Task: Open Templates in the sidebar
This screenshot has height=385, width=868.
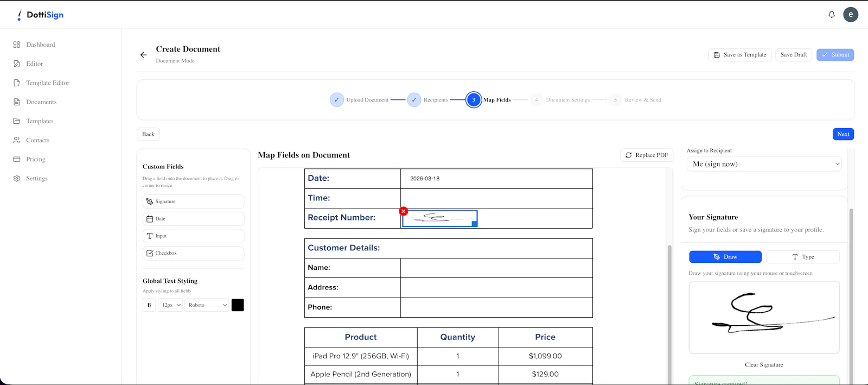Action: [x=40, y=121]
